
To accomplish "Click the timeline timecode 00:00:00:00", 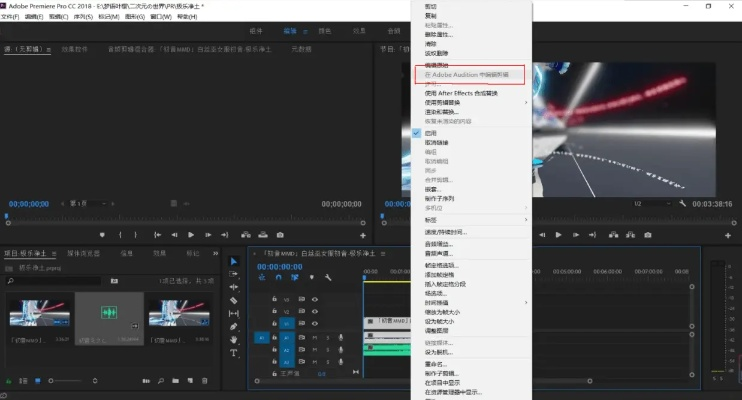I will (x=280, y=267).
